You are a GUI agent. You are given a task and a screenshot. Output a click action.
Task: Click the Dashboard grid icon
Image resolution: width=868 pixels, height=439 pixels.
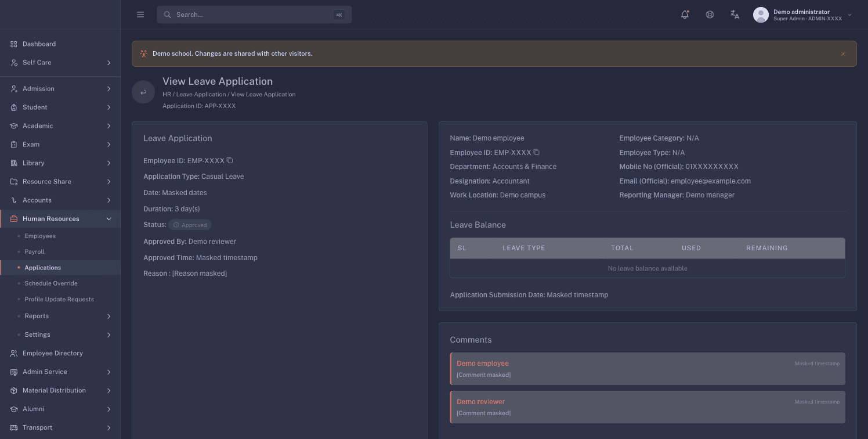pos(14,44)
